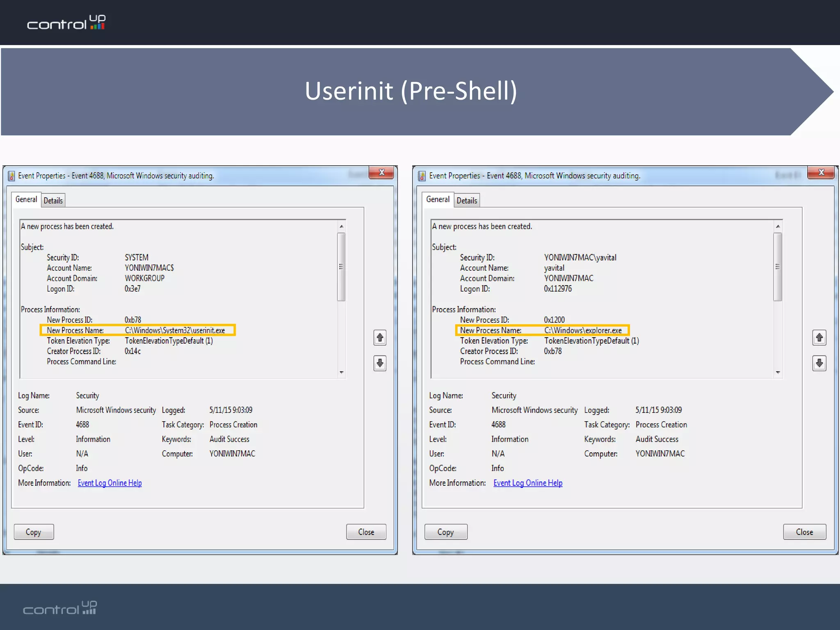840x630 pixels.
Task: Click the path C:\Windows\System32\userinit.exe
Action: click(x=175, y=331)
